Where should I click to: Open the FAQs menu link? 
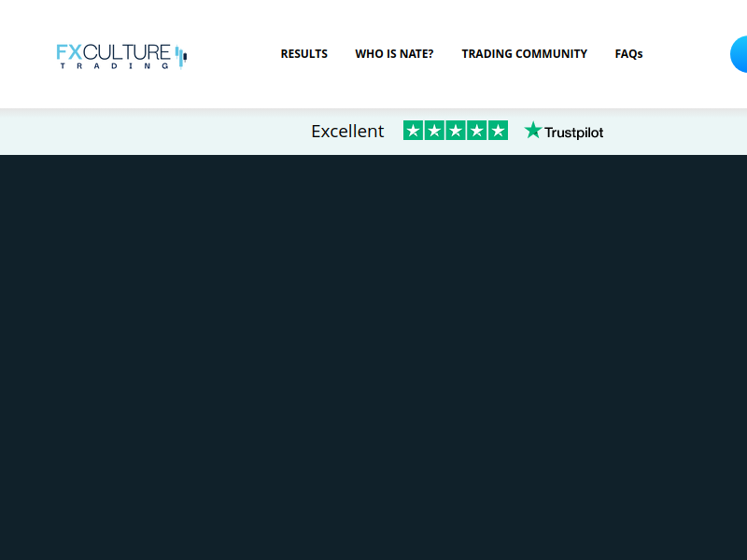[628, 54]
